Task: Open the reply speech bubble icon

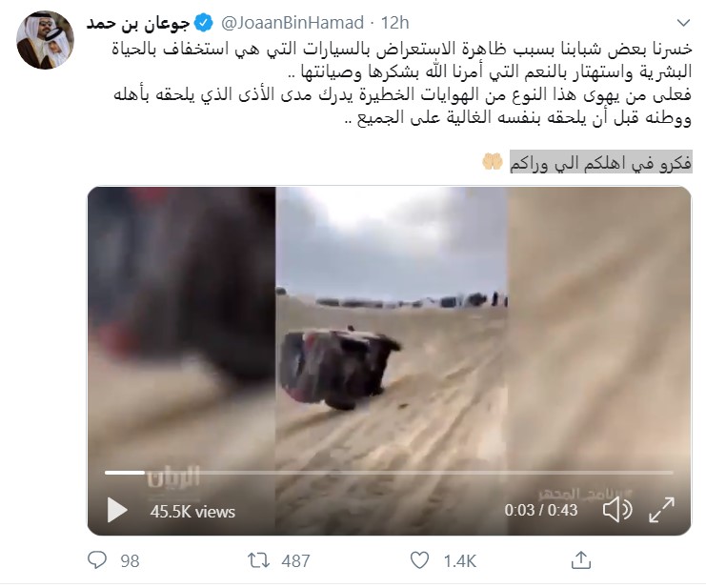Action: [x=97, y=560]
